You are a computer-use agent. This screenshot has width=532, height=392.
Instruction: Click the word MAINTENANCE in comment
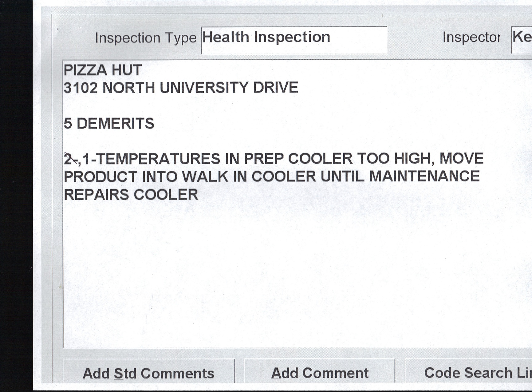point(424,176)
